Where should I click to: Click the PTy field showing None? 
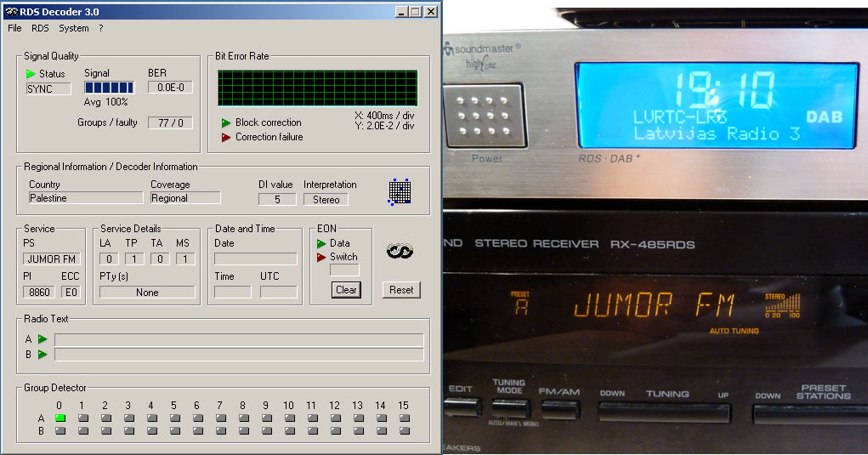tap(147, 292)
